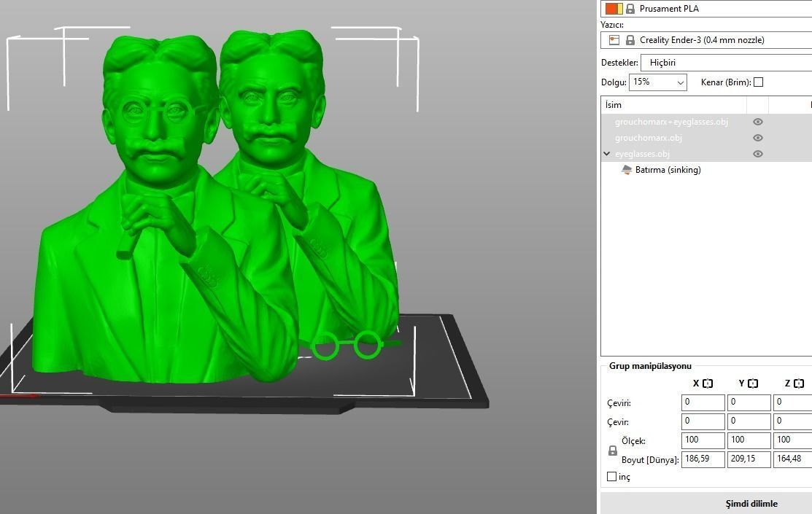Click the Ölçek Y scale field
The image size is (812, 514).
pyautogui.click(x=749, y=440)
